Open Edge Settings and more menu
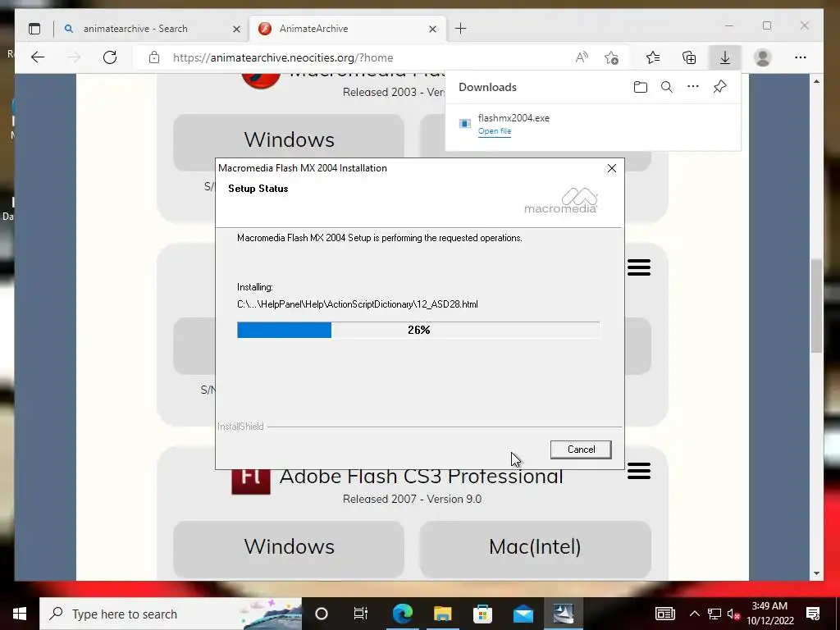 click(x=801, y=57)
